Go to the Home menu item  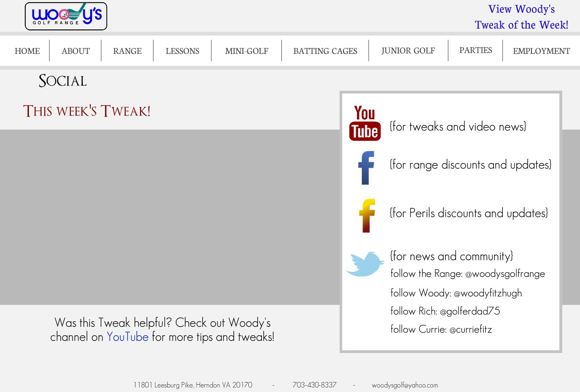pyautogui.click(x=27, y=51)
